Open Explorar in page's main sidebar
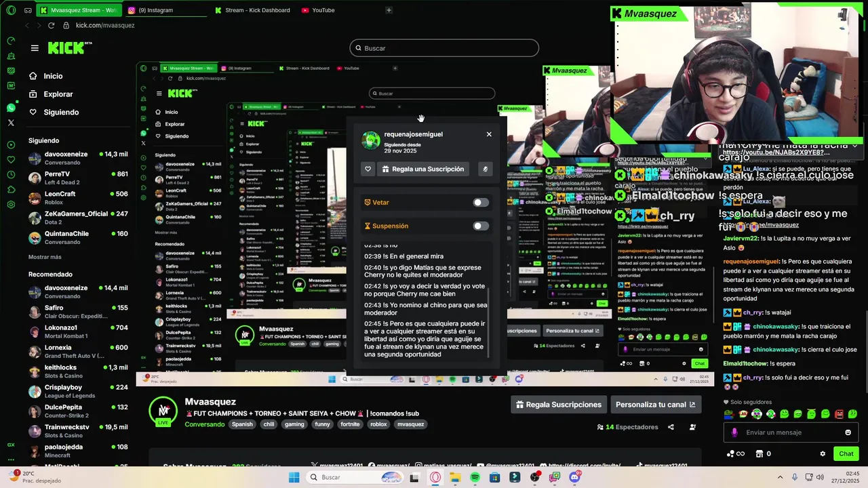This screenshot has width=868, height=488. click(x=51, y=94)
